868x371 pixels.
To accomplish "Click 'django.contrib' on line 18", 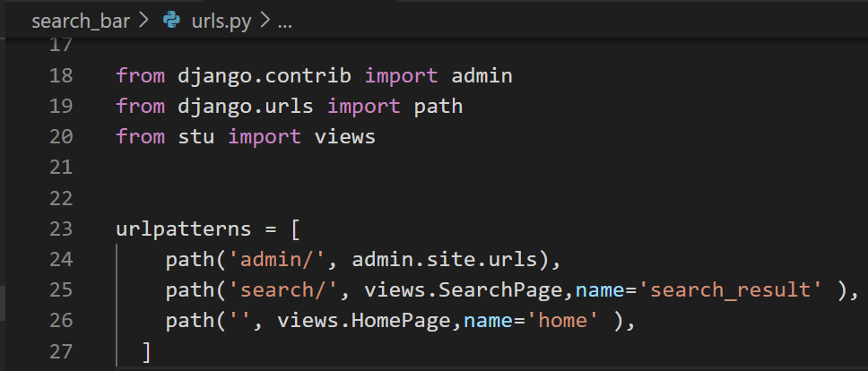I will tap(265, 76).
